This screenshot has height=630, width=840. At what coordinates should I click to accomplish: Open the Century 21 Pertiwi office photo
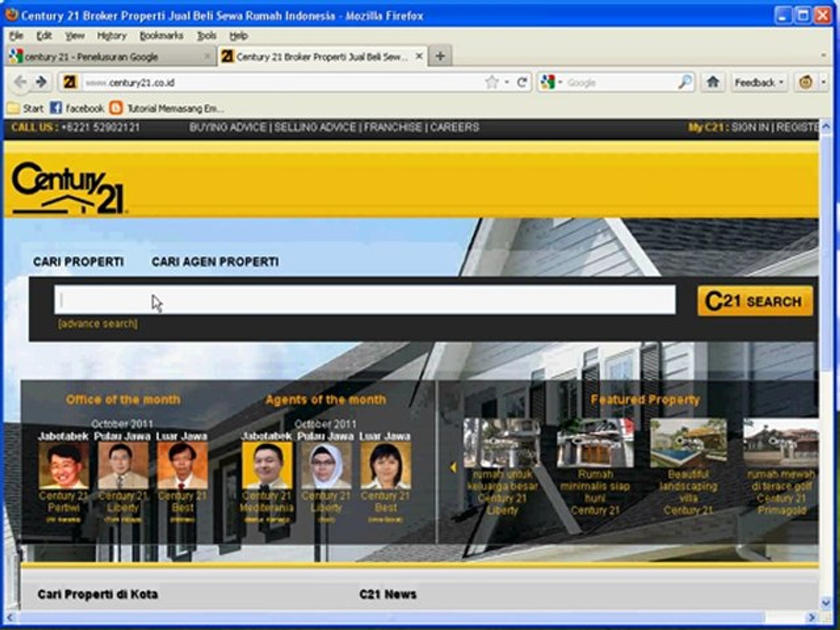coord(64,466)
